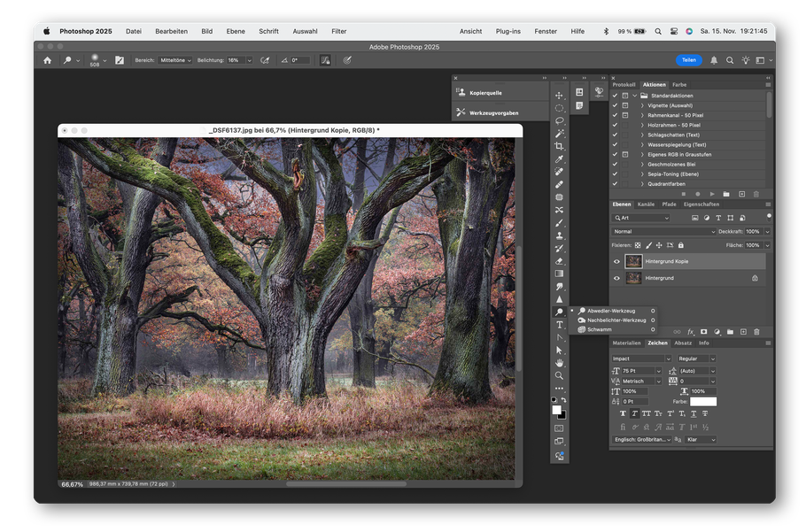Toggle lock transparent pixels
806x532 pixels.
tap(638, 245)
